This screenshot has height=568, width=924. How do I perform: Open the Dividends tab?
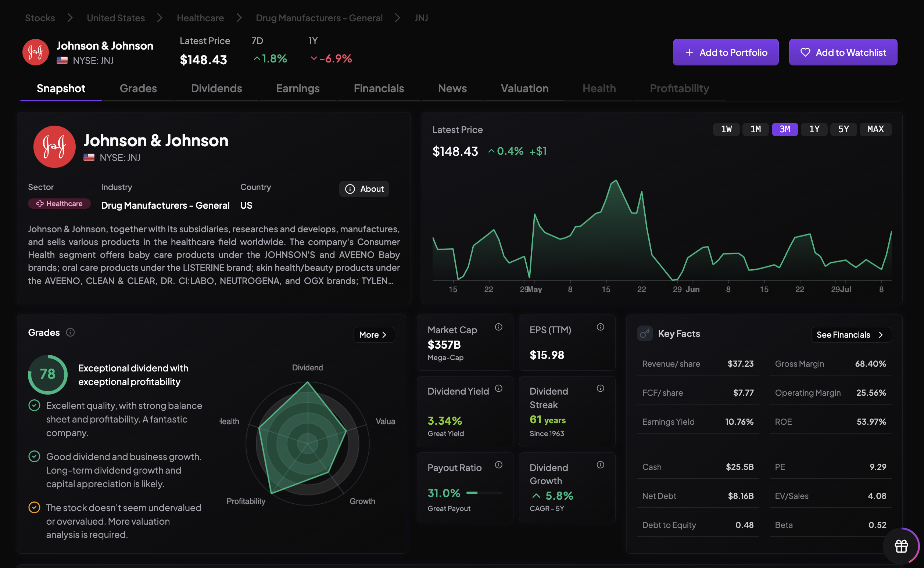(216, 89)
